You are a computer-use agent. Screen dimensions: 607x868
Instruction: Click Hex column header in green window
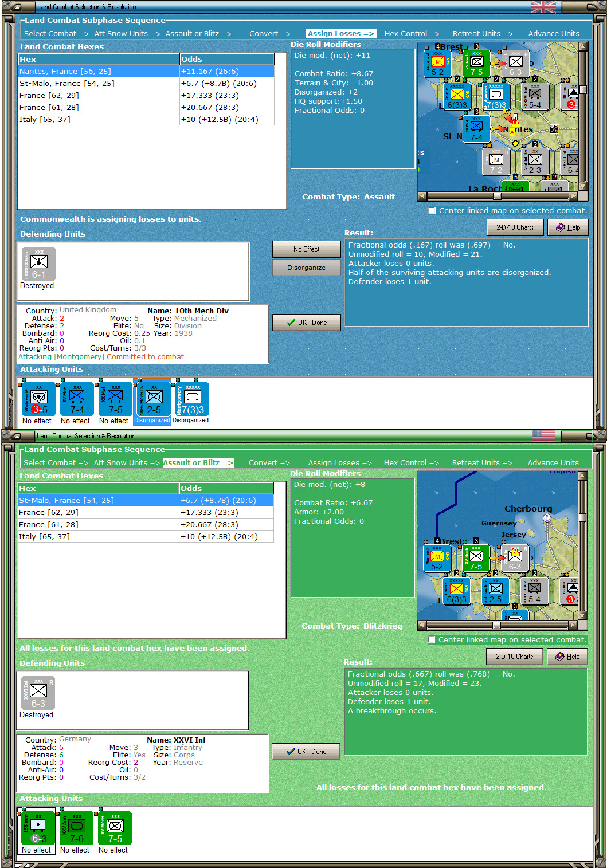[99, 489]
